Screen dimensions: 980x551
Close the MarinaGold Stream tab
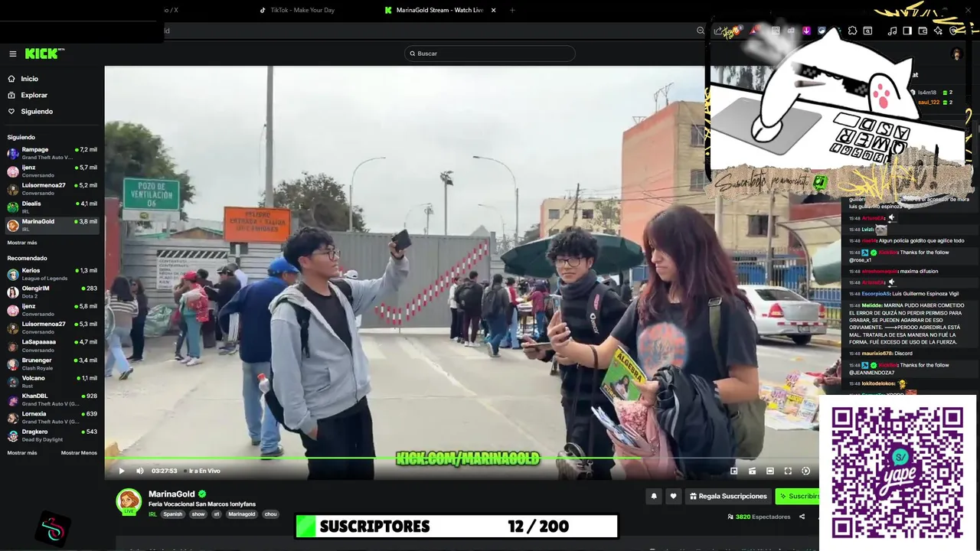[493, 10]
